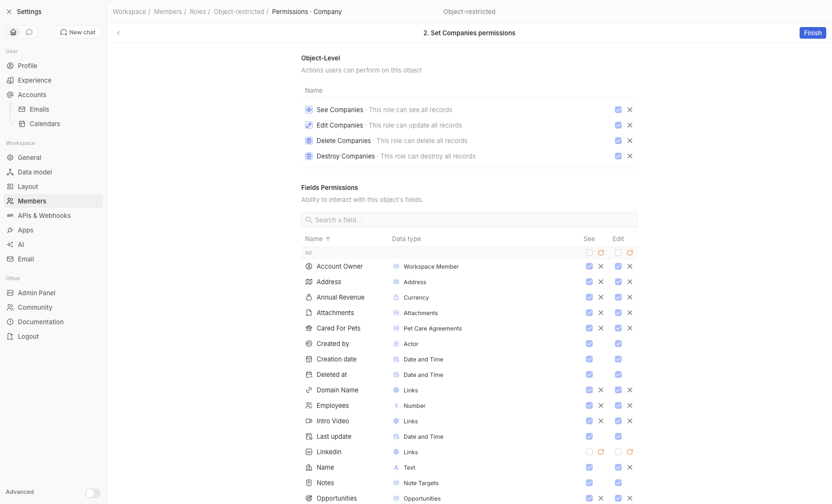Toggle Edit Companies checkbox
832x504 pixels.
pos(618,125)
